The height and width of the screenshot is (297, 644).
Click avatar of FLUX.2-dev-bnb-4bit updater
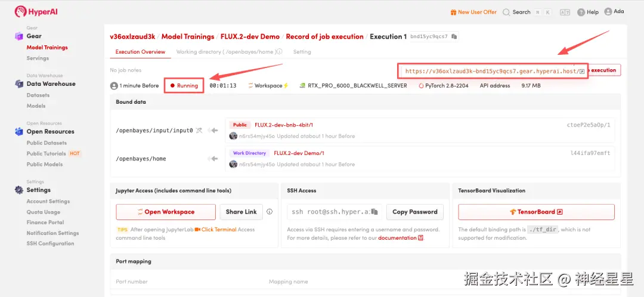(x=233, y=136)
